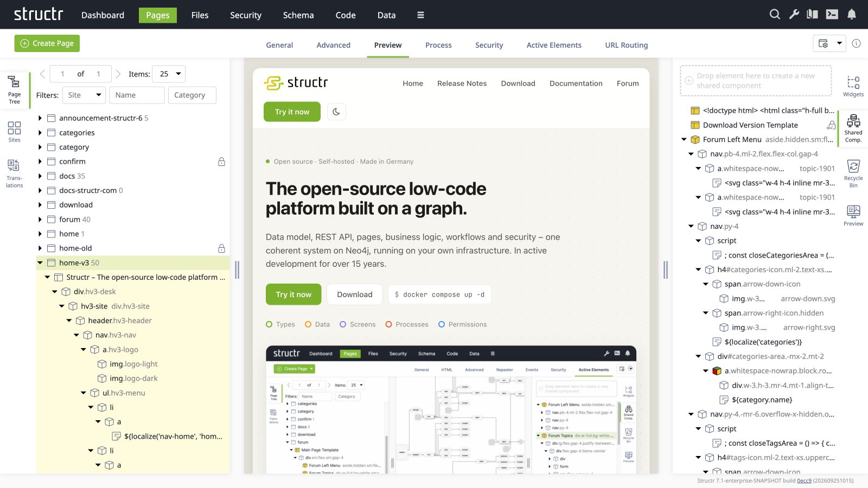Click the current page number field
This screenshot has width=868, height=488.
pyautogui.click(x=62, y=74)
